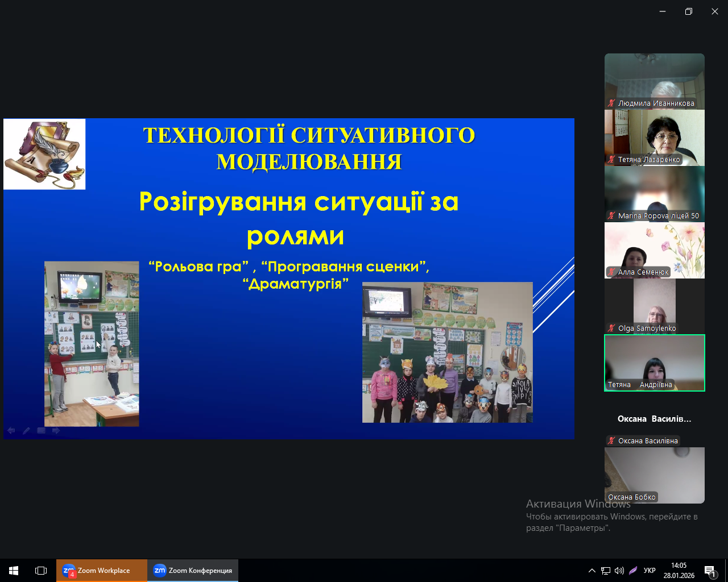Click the slide menu rectangle icon
Screen dimensions: 728x582
pos(41,431)
